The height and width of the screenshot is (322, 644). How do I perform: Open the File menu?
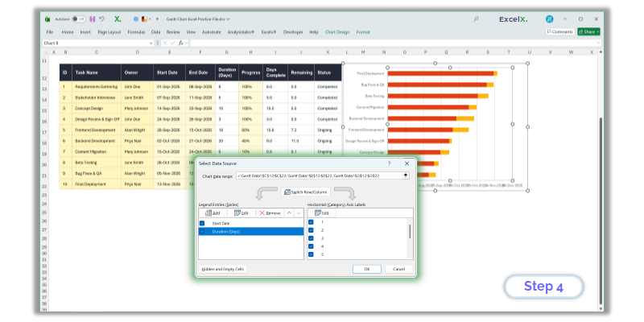point(50,31)
